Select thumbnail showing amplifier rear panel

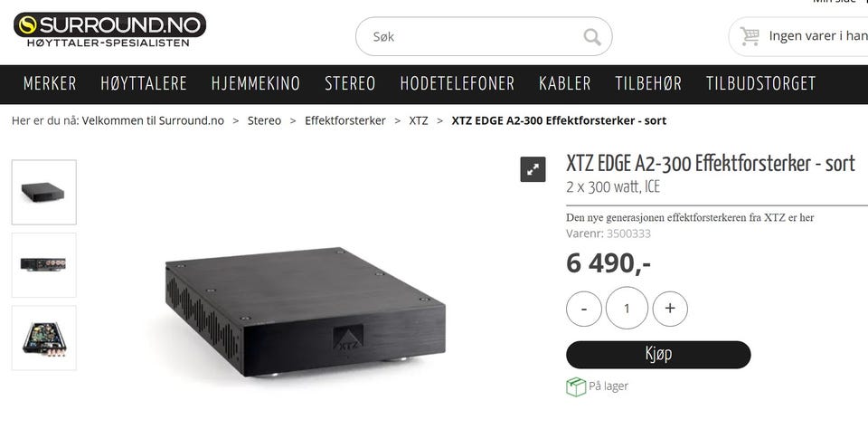(43, 265)
